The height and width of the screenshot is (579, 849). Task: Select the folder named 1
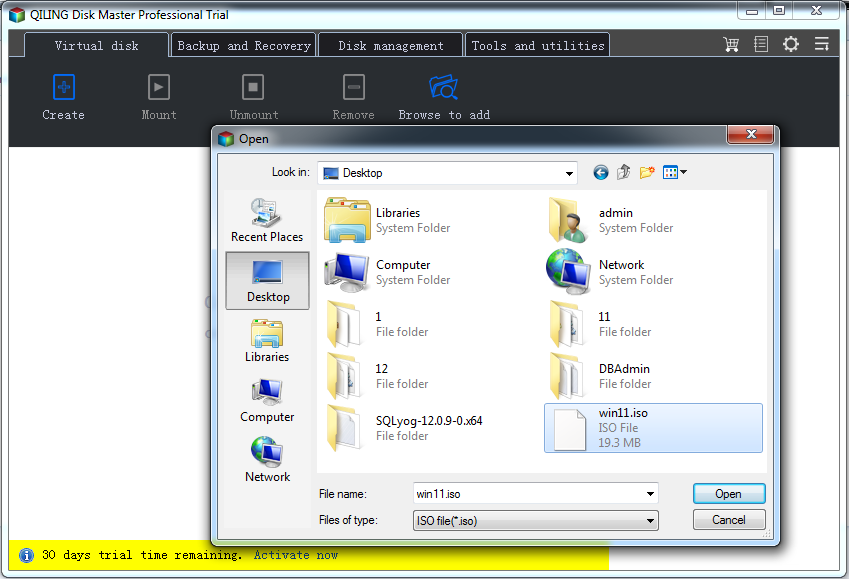click(x=377, y=324)
